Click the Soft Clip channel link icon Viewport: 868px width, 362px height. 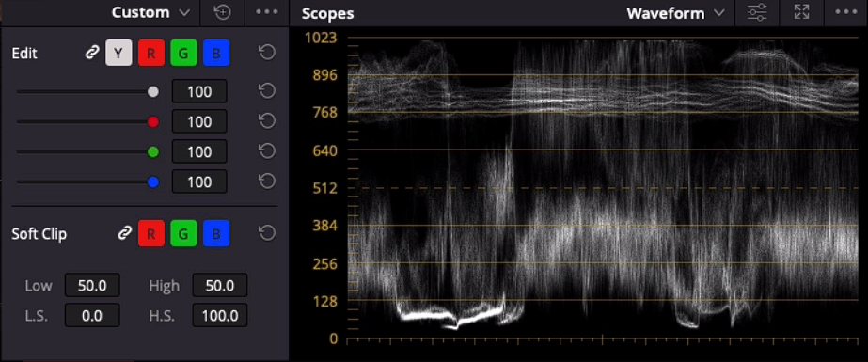124,233
